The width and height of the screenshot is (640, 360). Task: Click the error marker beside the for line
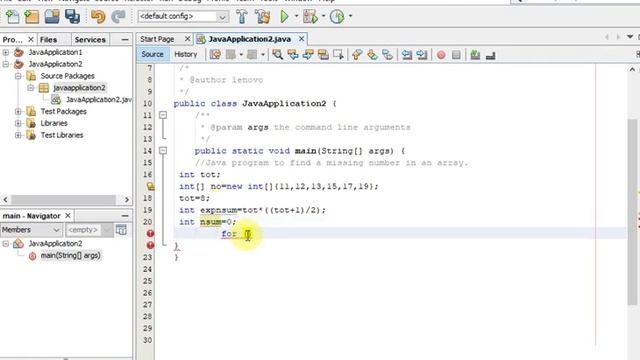(150, 233)
